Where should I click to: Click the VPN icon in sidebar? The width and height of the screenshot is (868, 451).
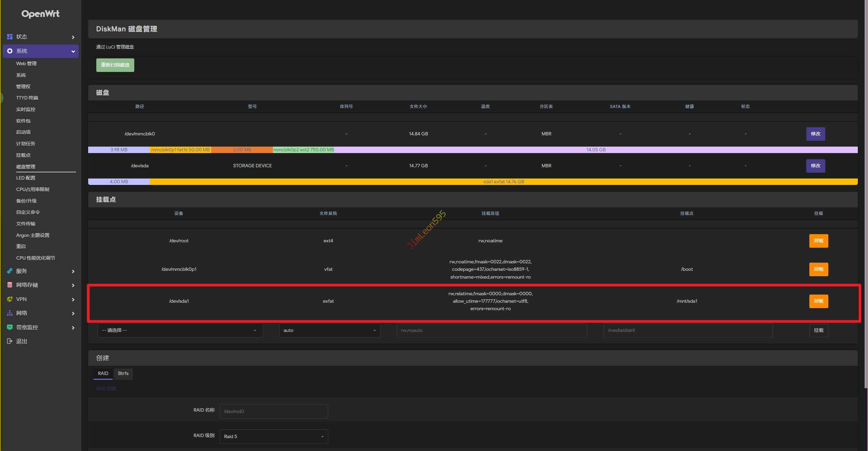10,299
